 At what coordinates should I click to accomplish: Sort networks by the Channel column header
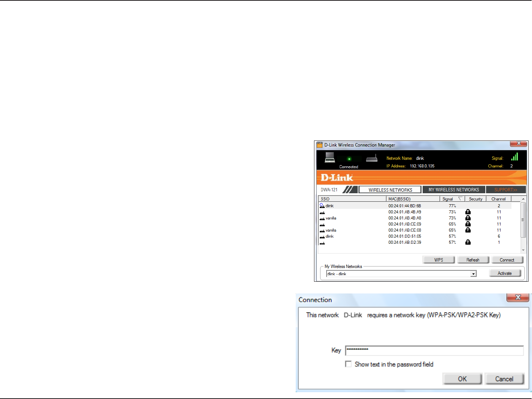499,199
